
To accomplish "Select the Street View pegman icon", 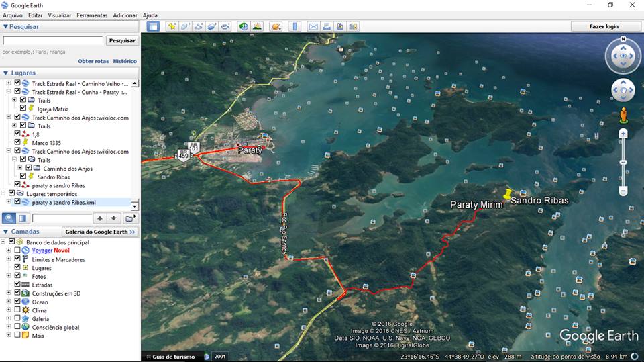I will point(623,116).
